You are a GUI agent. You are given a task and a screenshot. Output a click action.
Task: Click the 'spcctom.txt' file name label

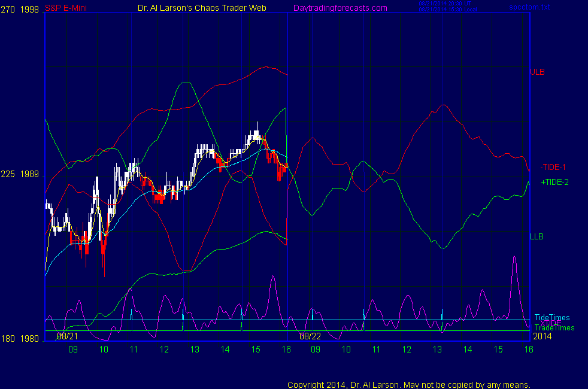point(529,7)
